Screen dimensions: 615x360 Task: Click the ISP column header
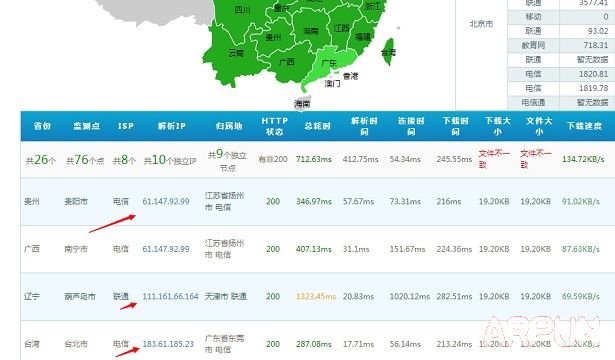(126, 126)
